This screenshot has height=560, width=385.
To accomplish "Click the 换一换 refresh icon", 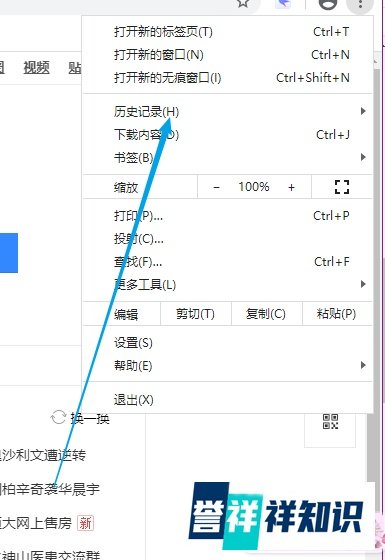I will (59, 417).
